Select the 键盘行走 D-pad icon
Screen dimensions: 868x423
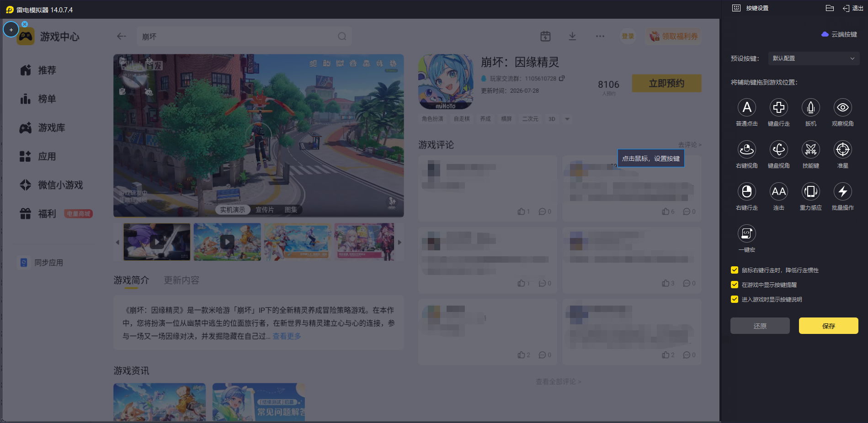(x=778, y=107)
